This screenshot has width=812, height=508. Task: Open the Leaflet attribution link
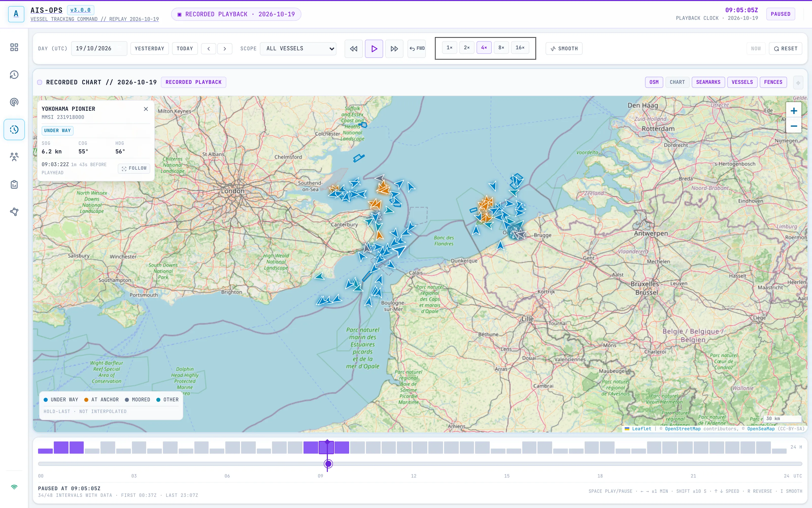641,429
